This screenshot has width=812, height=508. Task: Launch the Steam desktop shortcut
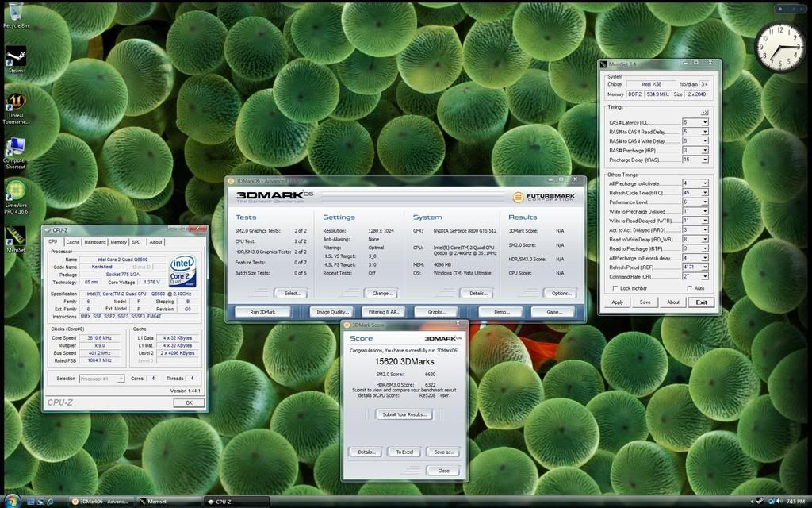(16, 60)
